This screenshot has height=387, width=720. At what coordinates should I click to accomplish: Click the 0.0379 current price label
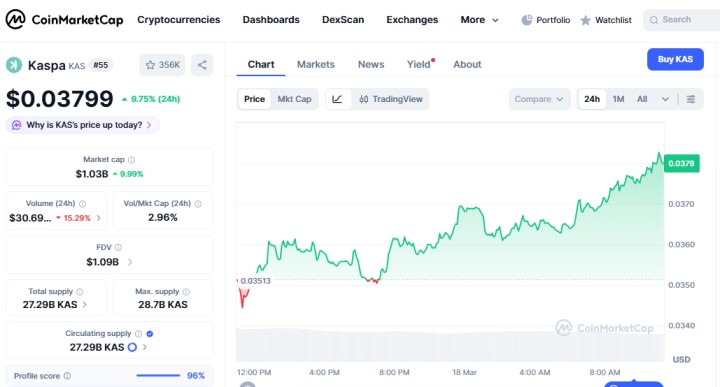click(681, 163)
